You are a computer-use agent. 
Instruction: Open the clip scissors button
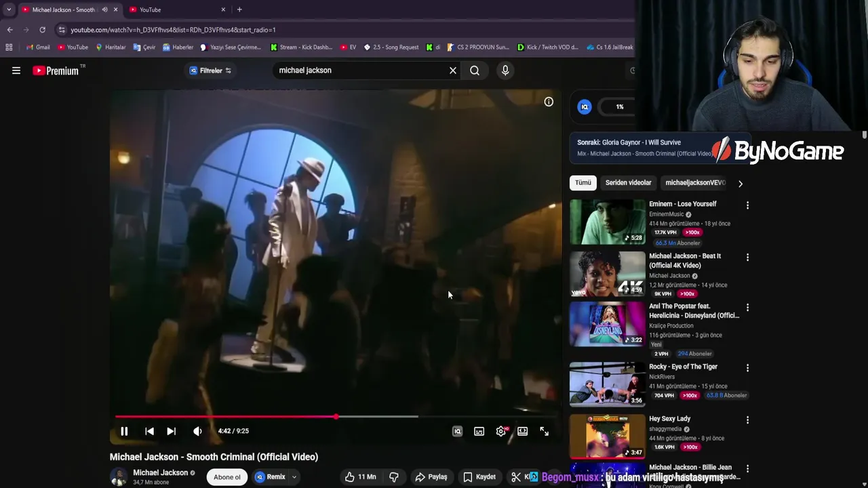point(516,477)
